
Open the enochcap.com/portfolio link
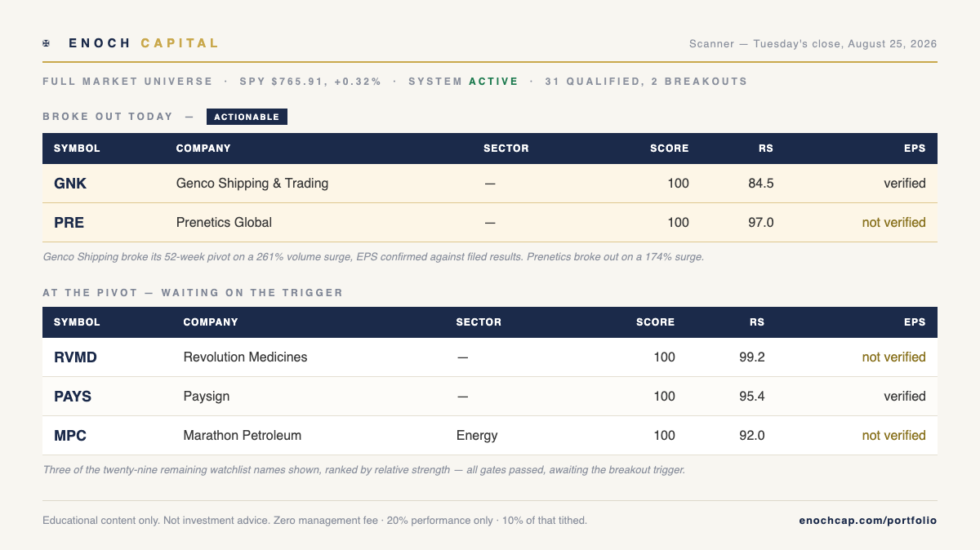coord(867,520)
